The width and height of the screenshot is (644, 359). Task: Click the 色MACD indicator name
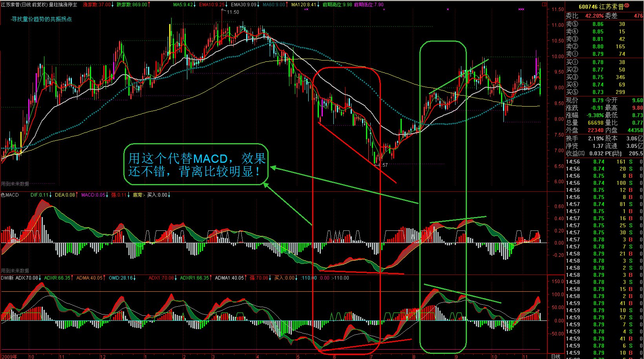10,195
